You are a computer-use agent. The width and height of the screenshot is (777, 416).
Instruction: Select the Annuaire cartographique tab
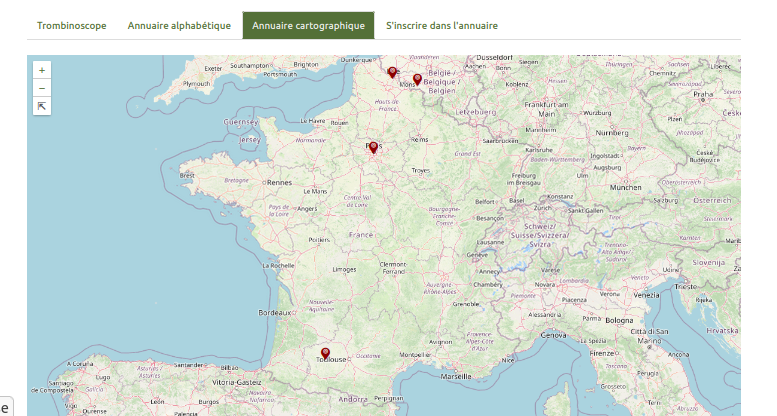click(308, 26)
